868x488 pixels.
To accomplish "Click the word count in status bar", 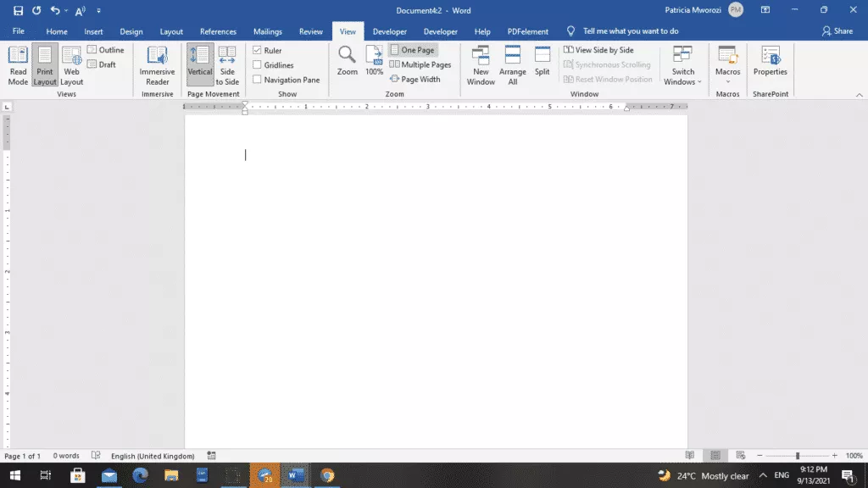I will point(66,456).
